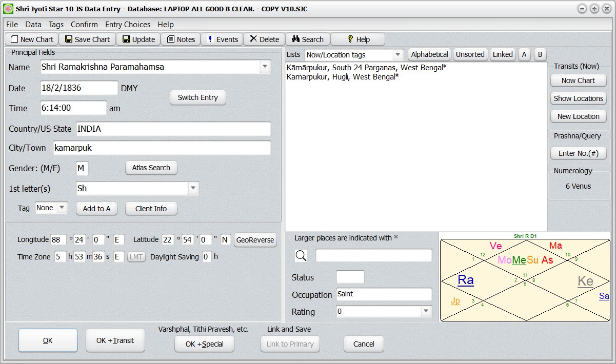
Task: Click the latitude direction field showing N
Action: (x=226, y=239)
